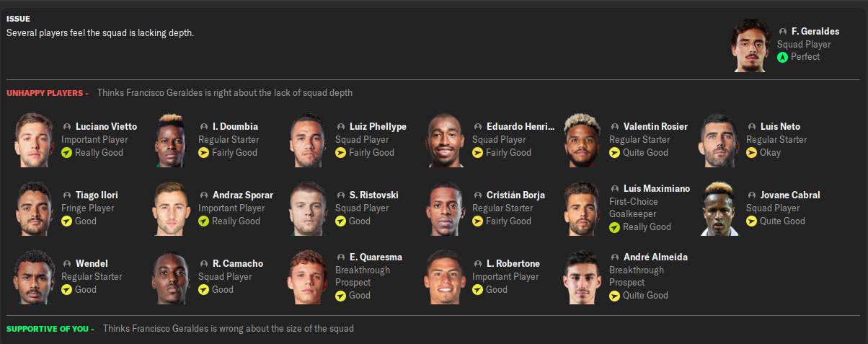Click Luís Neto's Okay morale arrow icon

(751, 153)
